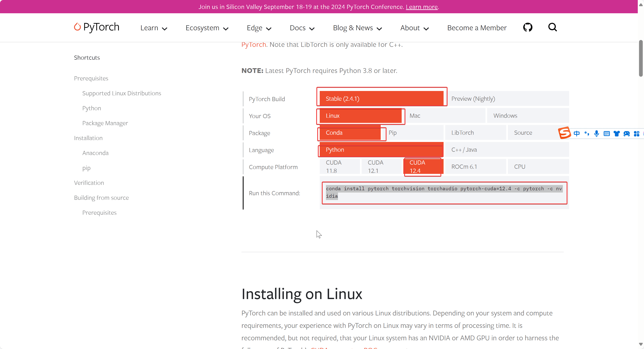Toggle punctuation mode in Sogou toolbar
Viewport: 644px width, 349px height.
click(587, 133)
